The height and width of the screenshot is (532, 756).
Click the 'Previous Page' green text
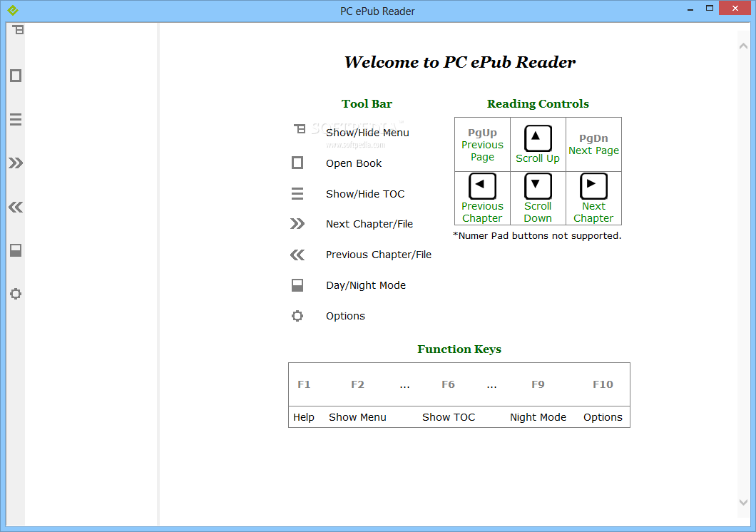pos(482,151)
